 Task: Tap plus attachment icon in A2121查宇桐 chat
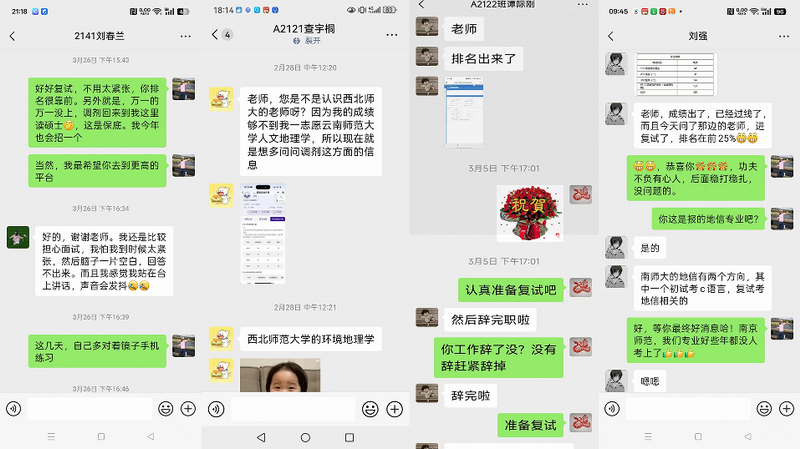tap(394, 409)
